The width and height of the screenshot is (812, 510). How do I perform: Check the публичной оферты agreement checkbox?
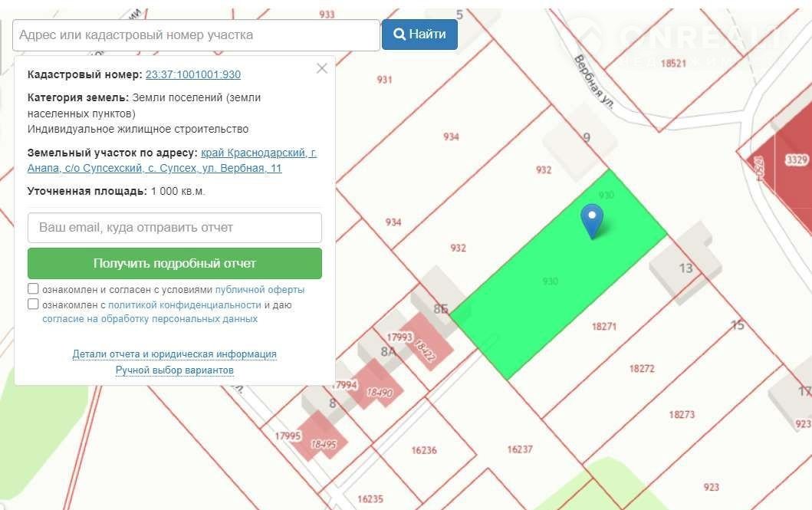tap(33, 289)
